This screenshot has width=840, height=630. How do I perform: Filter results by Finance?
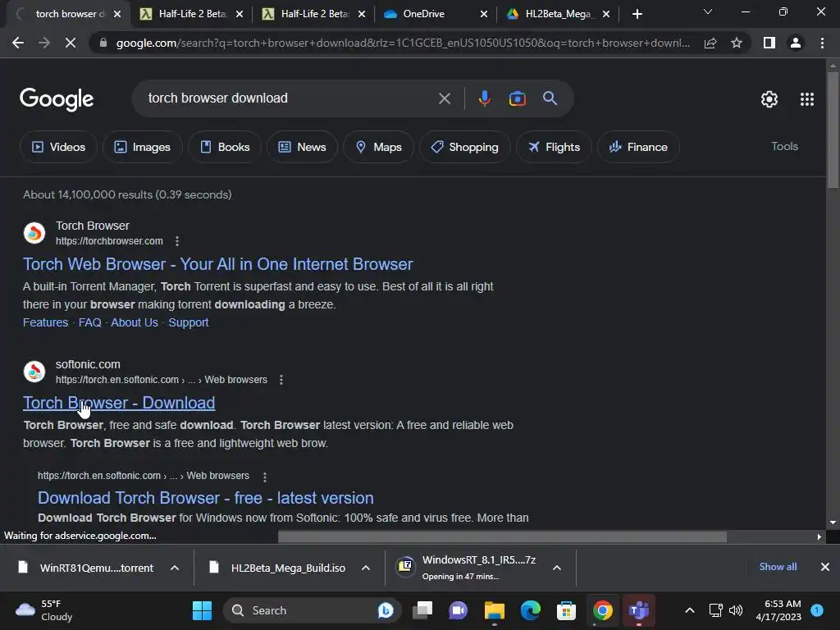click(x=638, y=147)
